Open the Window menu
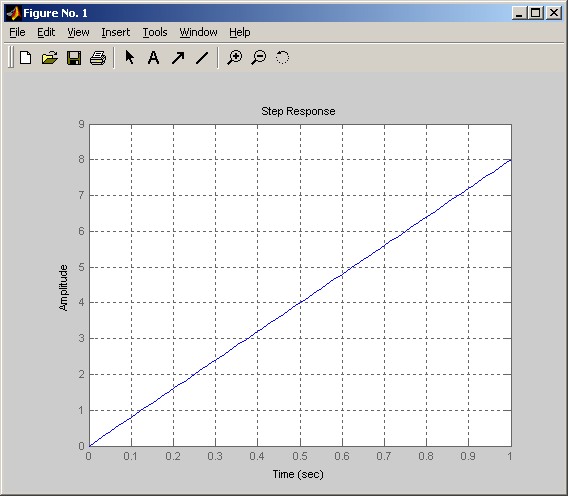The image size is (568, 496). pyautogui.click(x=199, y=32)
